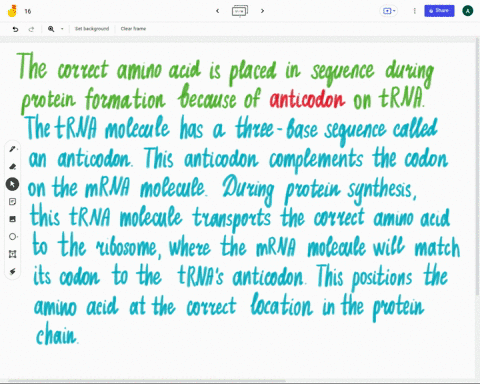This screenshot has height=384, width=480.
Task: Undo the last action
Action: point(15,29)
